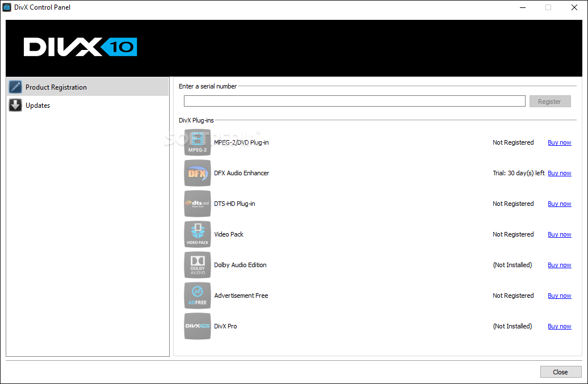Click the Dolby Audio icon
588x384 pixels.
coord(198,265)
